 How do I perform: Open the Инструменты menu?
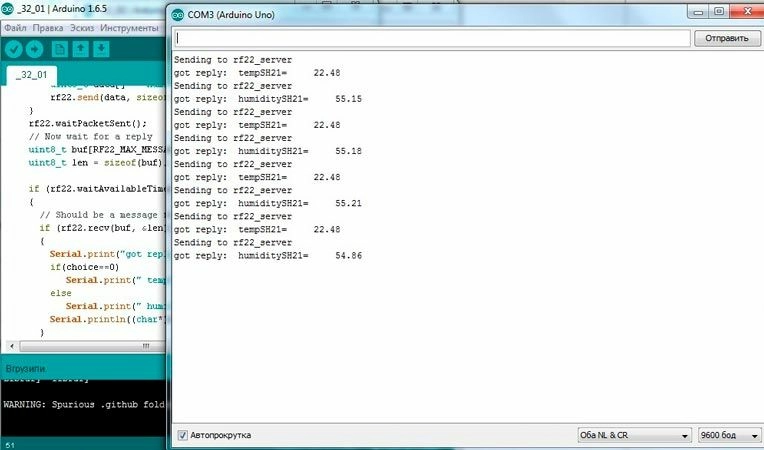pyautogui.click(x=130, y=27)
